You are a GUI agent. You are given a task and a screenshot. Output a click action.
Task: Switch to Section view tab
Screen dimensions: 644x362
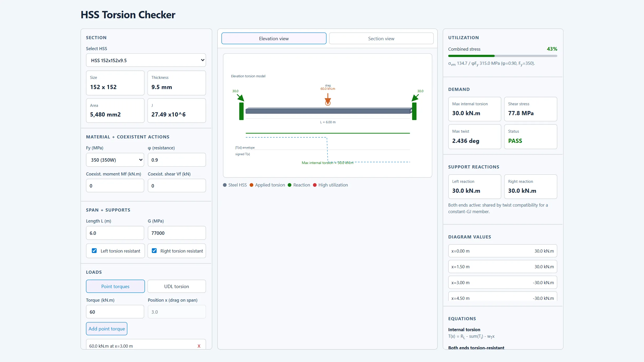tap(381, 38)
